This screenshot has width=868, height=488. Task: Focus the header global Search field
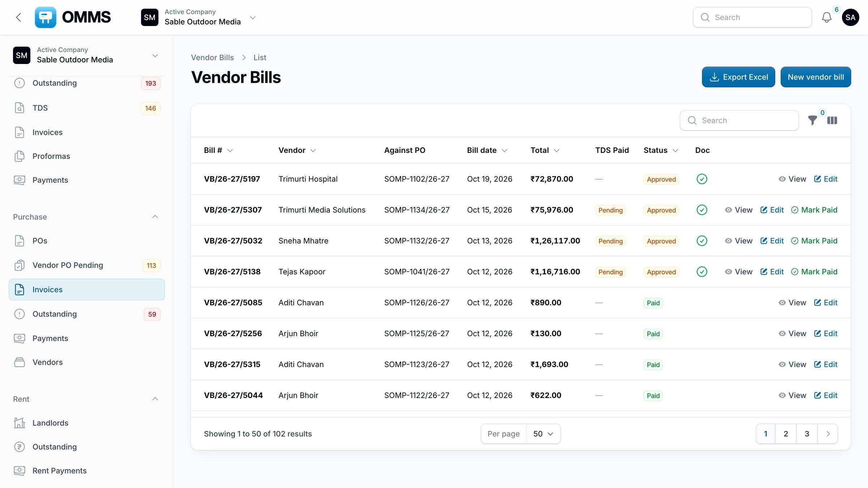[752, 17]
